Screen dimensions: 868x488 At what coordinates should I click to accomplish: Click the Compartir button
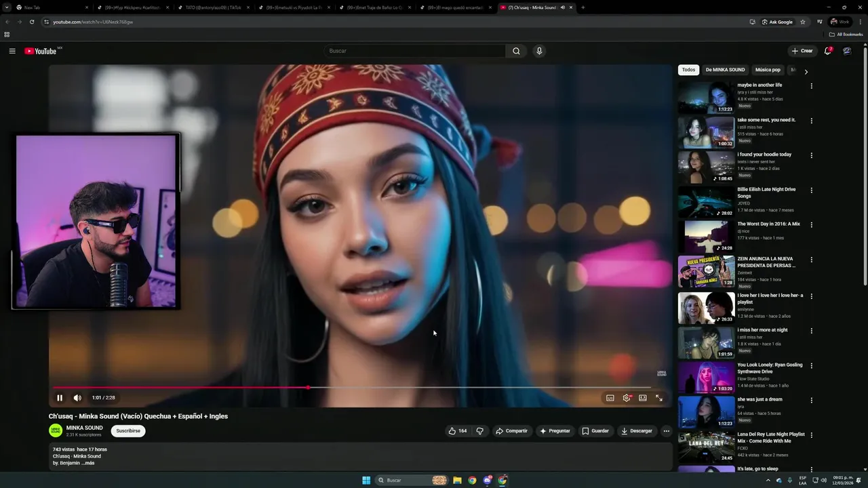coord(511,431)
